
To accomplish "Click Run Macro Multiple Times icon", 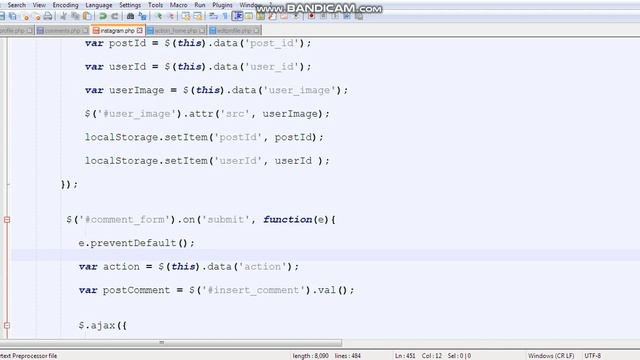I will click(x=347, y=16).
